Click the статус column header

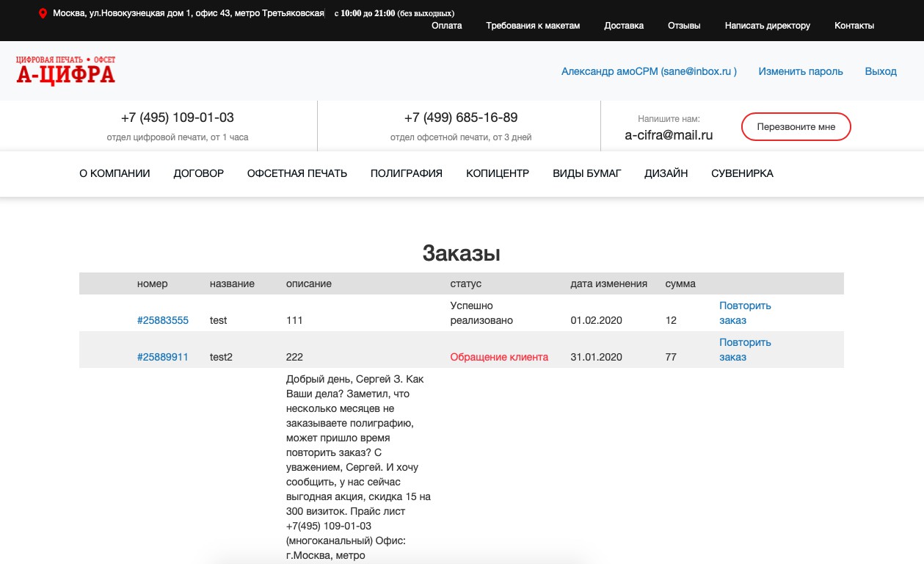tap(466, 283)
